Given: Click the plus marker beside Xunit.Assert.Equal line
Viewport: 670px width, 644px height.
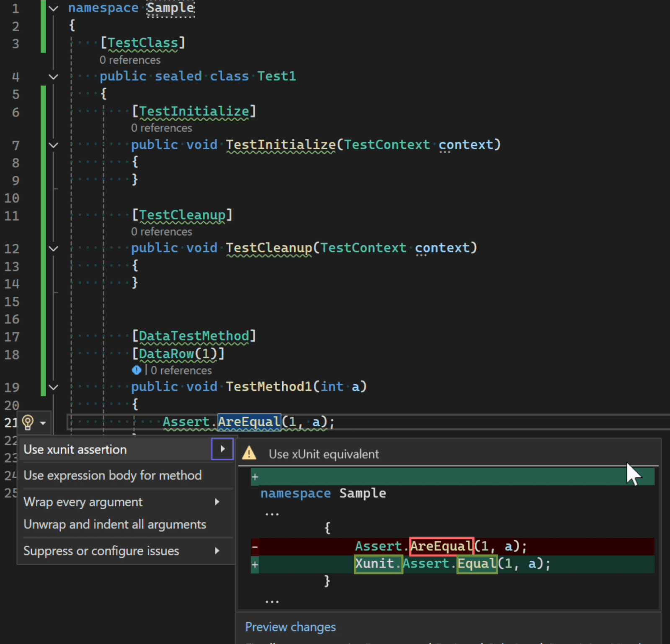Looking at the screenshot, I should 255,564.
